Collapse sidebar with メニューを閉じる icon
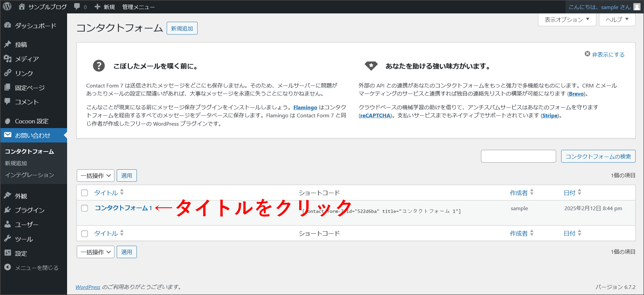 pos(8,267)
